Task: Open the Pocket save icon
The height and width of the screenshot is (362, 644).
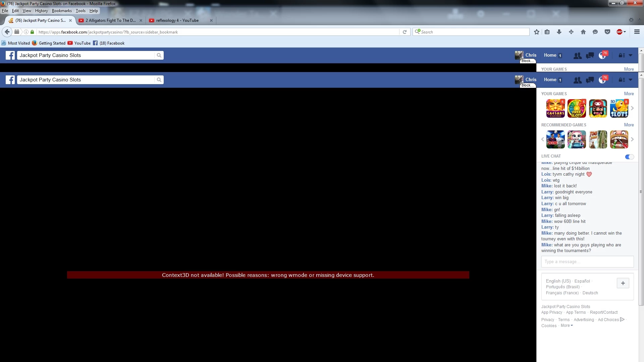Action: pos(607,32)
